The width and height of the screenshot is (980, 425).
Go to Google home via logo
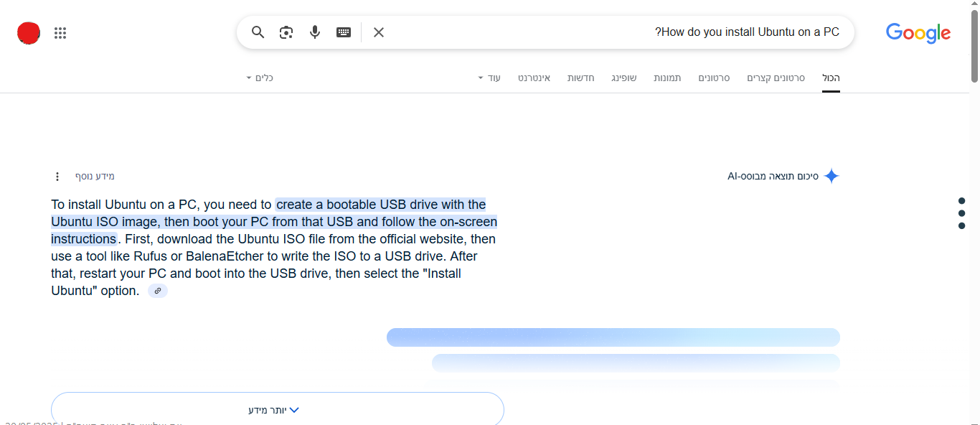[x=918, y=33]
